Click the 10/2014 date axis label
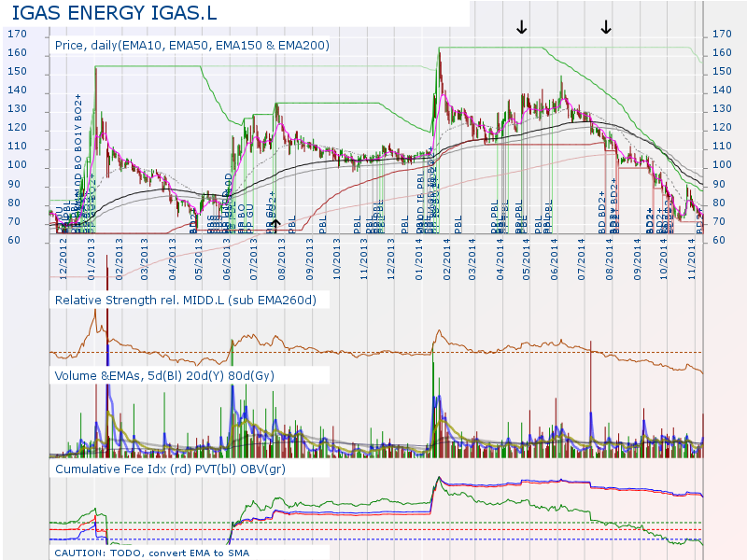The image size is (747, 560). click(x=664, y=259)
